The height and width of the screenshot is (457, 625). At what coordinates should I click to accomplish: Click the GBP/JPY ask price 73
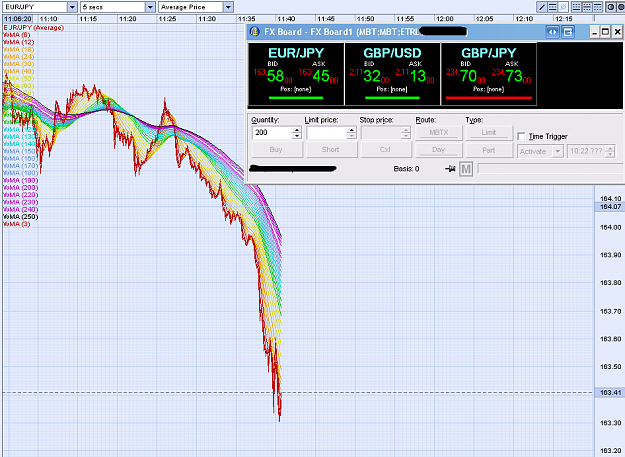click(x=514, y=76)
